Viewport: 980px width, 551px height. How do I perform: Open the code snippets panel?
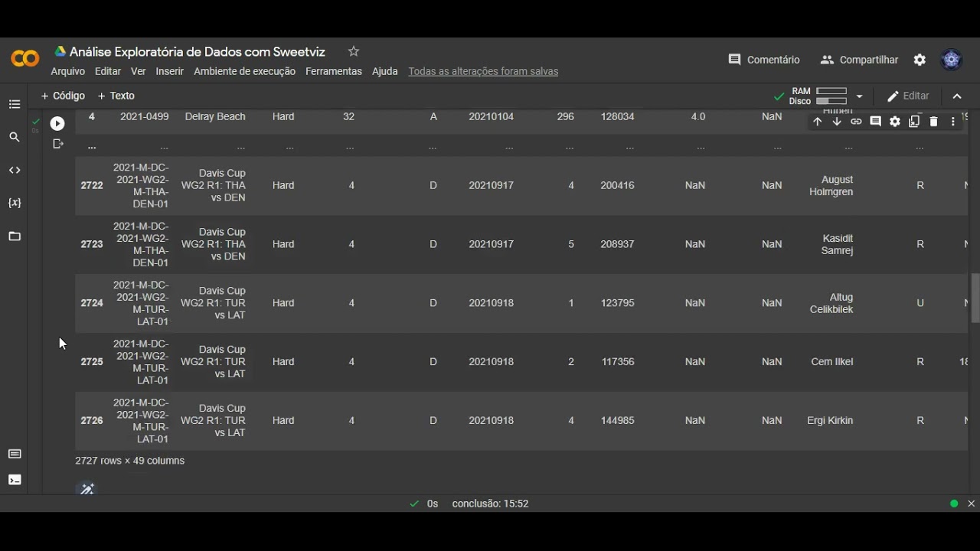coord(15,170)
